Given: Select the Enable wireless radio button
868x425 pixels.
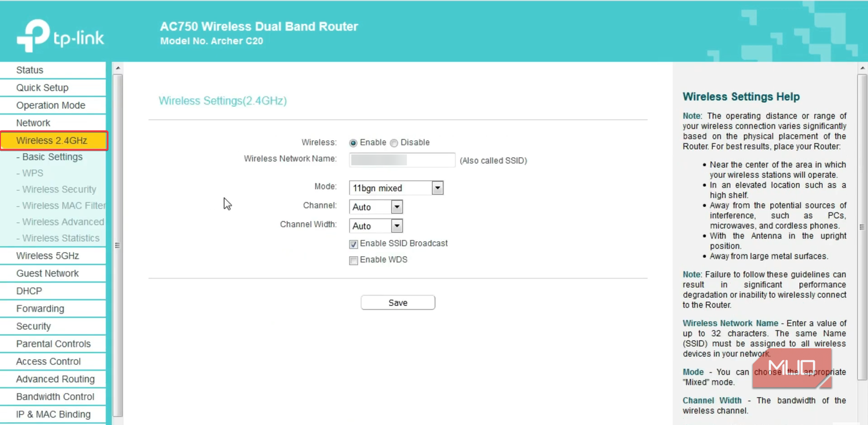Looking at the screenshot, I should click(x=353, y=143).
